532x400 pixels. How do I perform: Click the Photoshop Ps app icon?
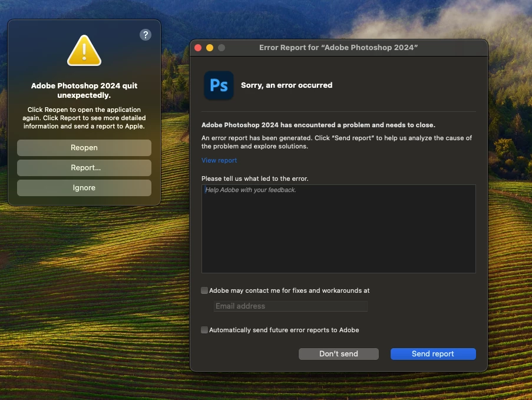click(219, 85)
